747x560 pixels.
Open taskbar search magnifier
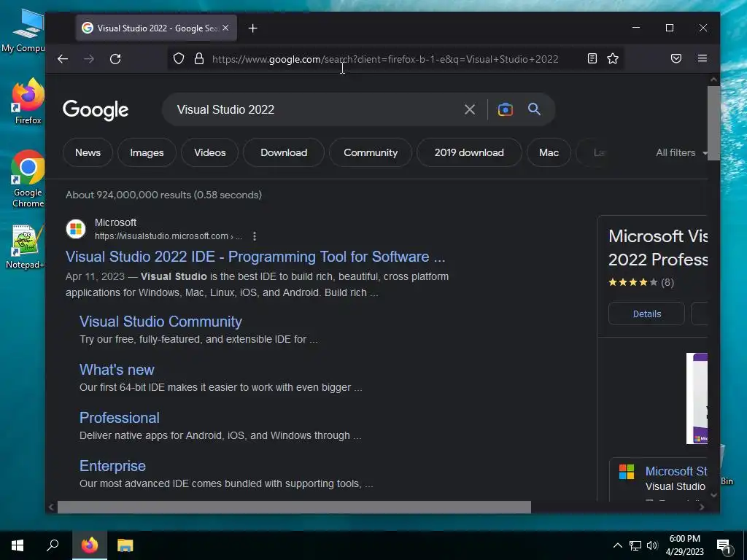tap(53, 545)
